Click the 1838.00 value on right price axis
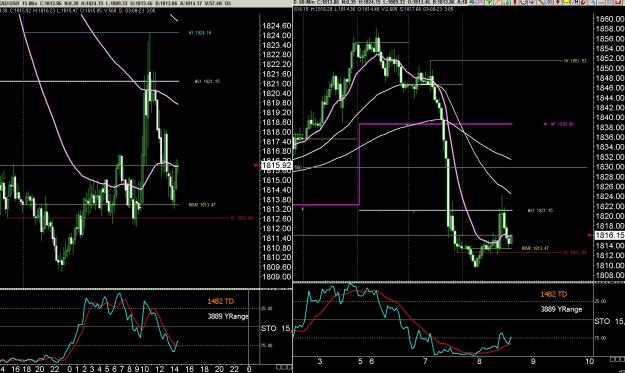The width and height of the screenshot is (625, 373). click(609, 127)
